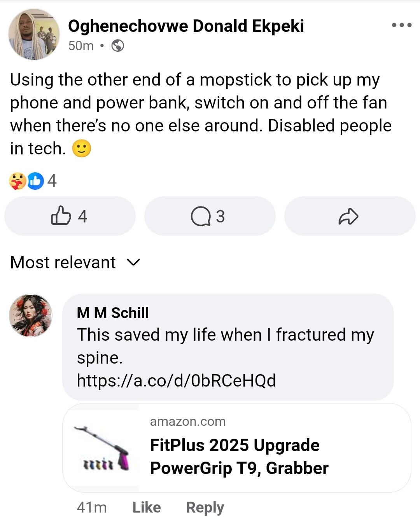Screen dimensions: 420x532
Task: Click the blue like reaction icon
Action: [35, 181]
